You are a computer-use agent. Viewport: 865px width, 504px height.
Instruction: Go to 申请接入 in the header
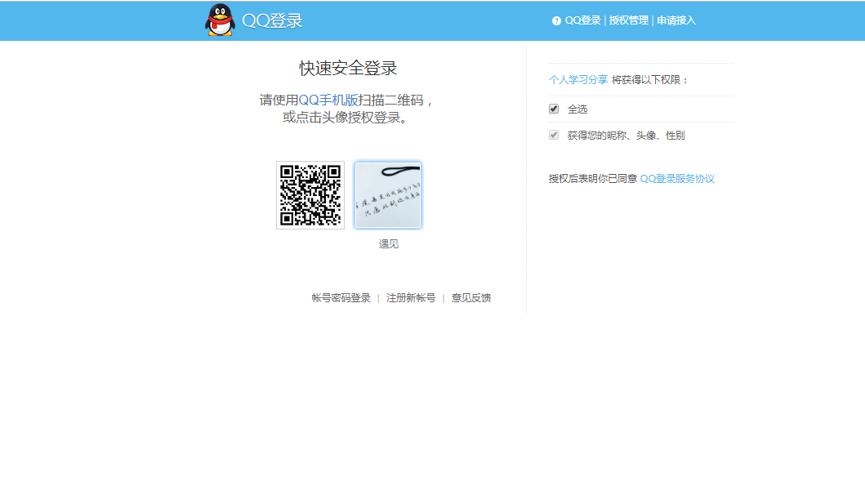click(676, 20)
